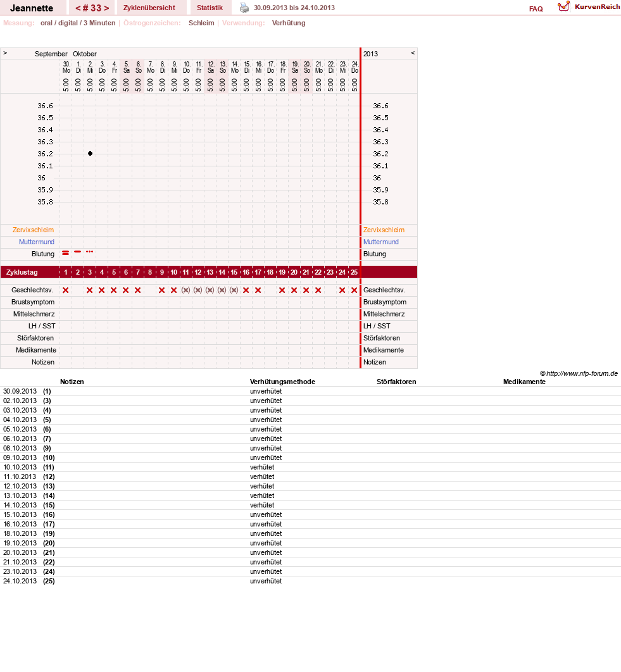Click the 24. Do date column header

click(354, 67)
